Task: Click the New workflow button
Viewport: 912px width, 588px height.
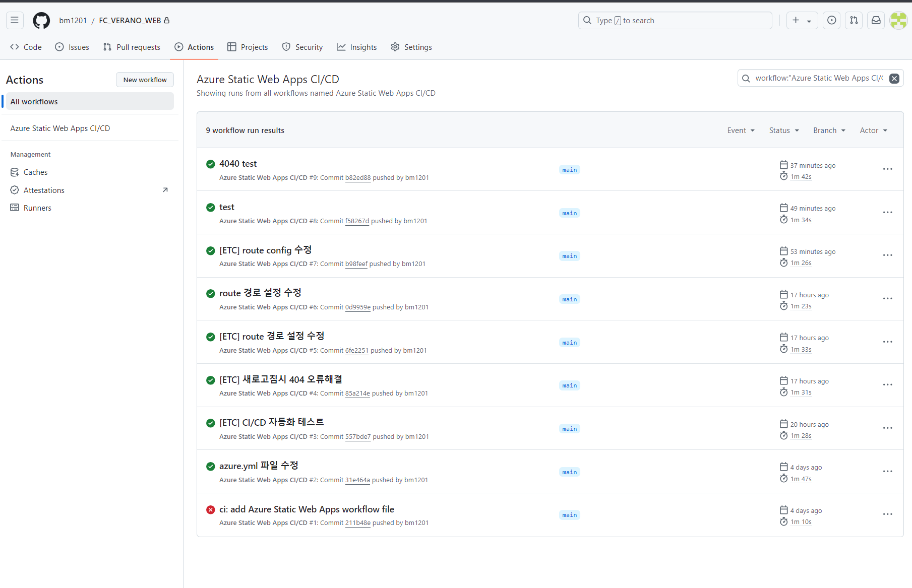Action: click(x=145, y=80)
